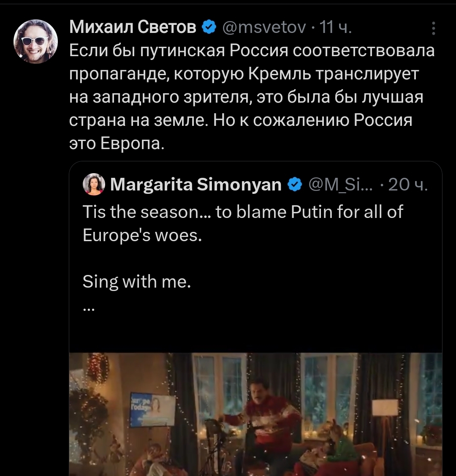Open the Михаил Светов display name link

[x=133, y=28]
